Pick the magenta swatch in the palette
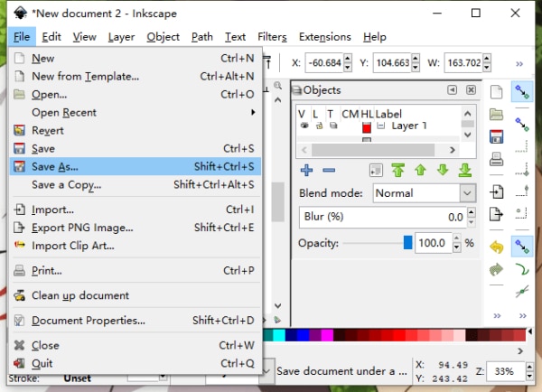The image size is (542, 392). point(327,335)
